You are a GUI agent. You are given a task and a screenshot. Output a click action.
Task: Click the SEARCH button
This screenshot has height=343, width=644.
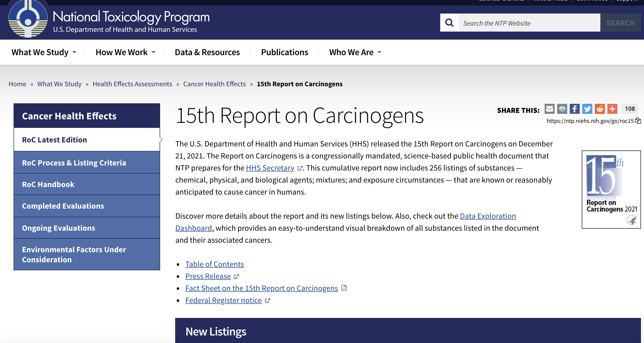pyautogui.click(x=620, y=23)
